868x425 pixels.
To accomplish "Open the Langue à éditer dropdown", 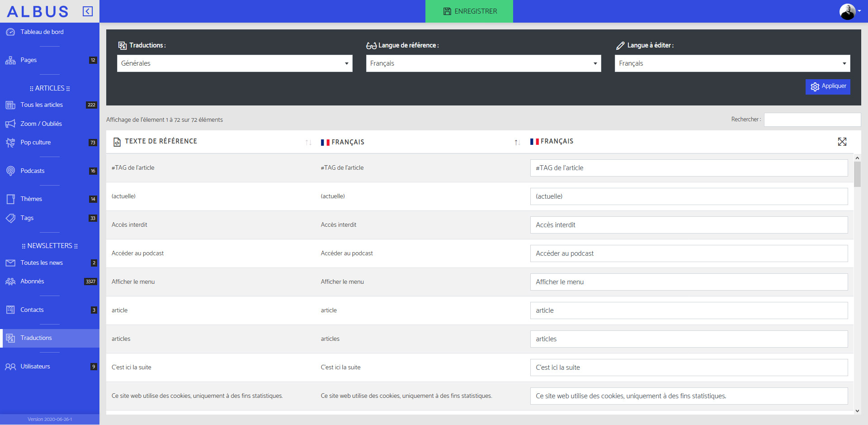I will (732, 63).
